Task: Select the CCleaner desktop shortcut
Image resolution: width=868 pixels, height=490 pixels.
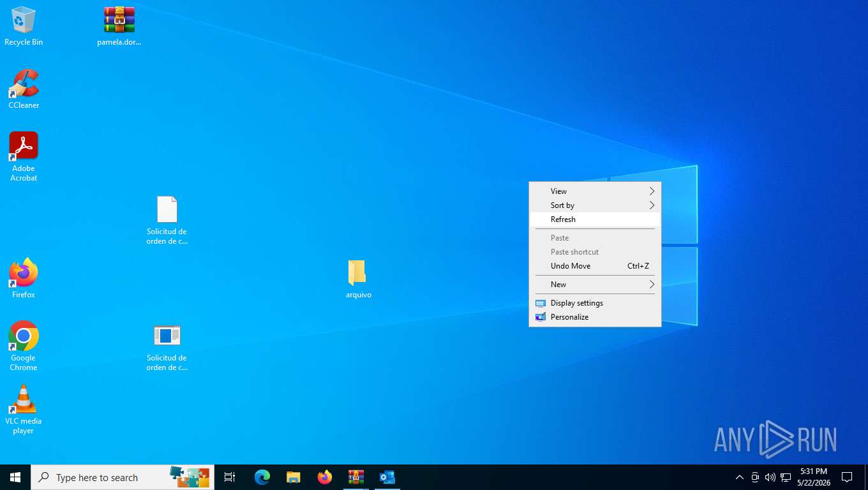Action: click(x=24, y=89)
